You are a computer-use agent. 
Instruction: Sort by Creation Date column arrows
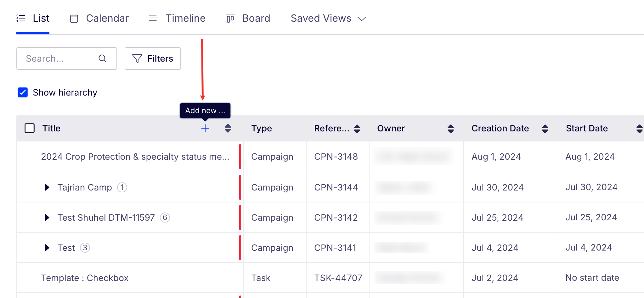pyautogui.click(x=545, y=129)
